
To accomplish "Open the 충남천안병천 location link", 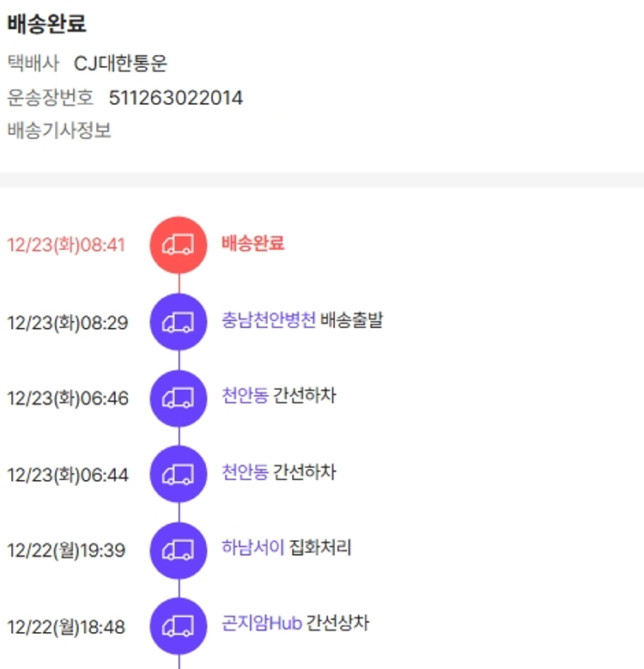I will (x=268, y=321).
